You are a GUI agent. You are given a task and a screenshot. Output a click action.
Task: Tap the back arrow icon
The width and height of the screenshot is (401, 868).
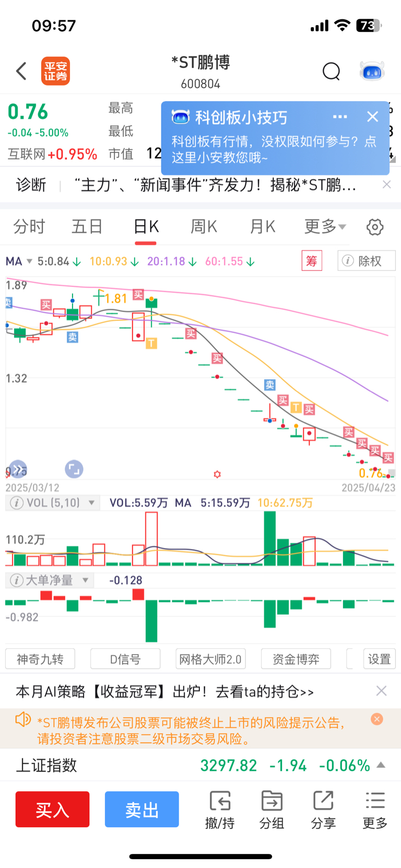[x=21, y=71]
